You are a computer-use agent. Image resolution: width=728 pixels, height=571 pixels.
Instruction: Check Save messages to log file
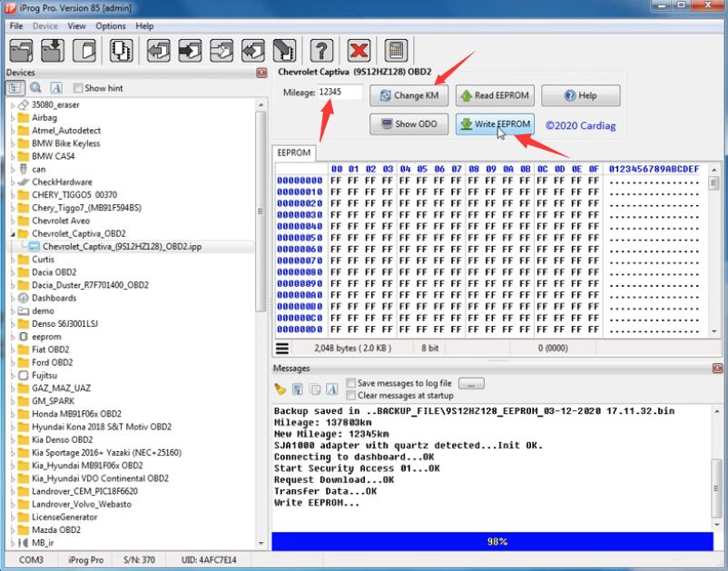[x=351, y=383]
